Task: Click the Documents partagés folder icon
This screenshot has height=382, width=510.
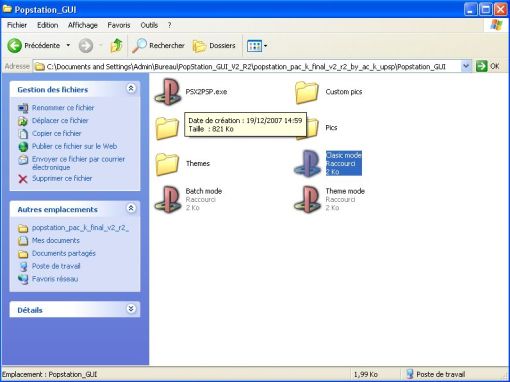Action: (x=23, y=254)
